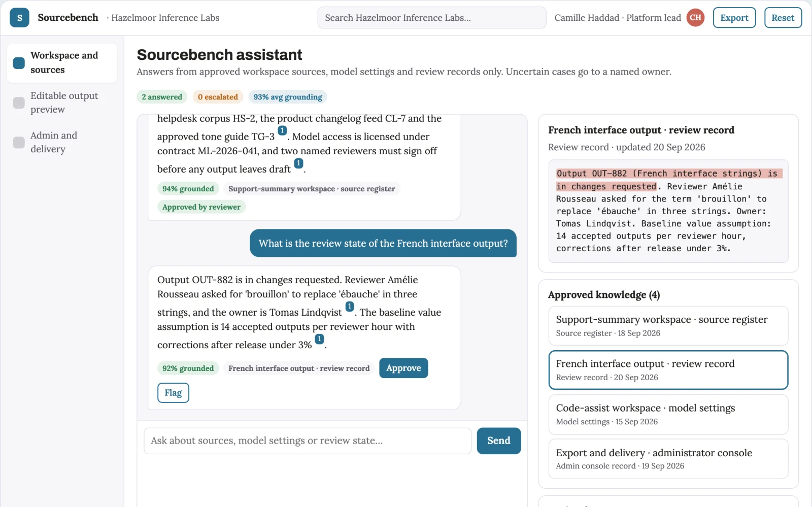Click the highlighted 'Output OUT-882' record text
This screenshot has height=507, width=812.
click(x=669, y=180)
